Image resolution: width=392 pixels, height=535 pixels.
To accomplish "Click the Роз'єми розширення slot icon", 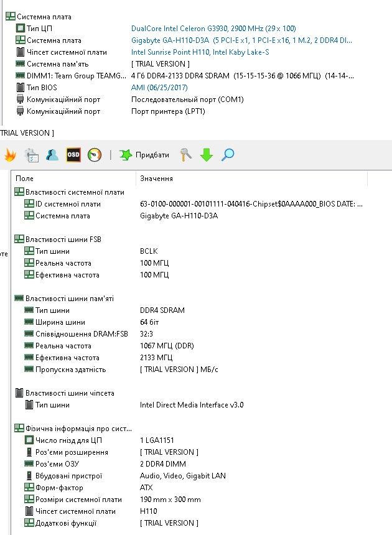I will point(29,452).
